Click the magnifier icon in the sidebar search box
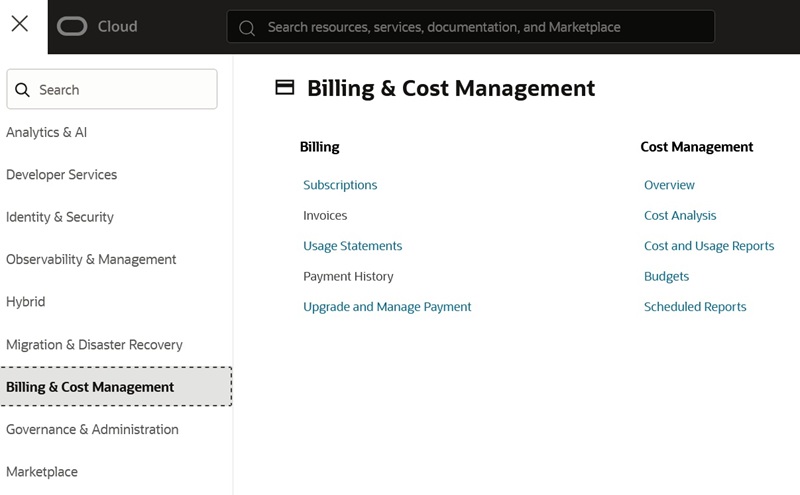The height and width of the screenshot is (495, 800). point(22,90)
